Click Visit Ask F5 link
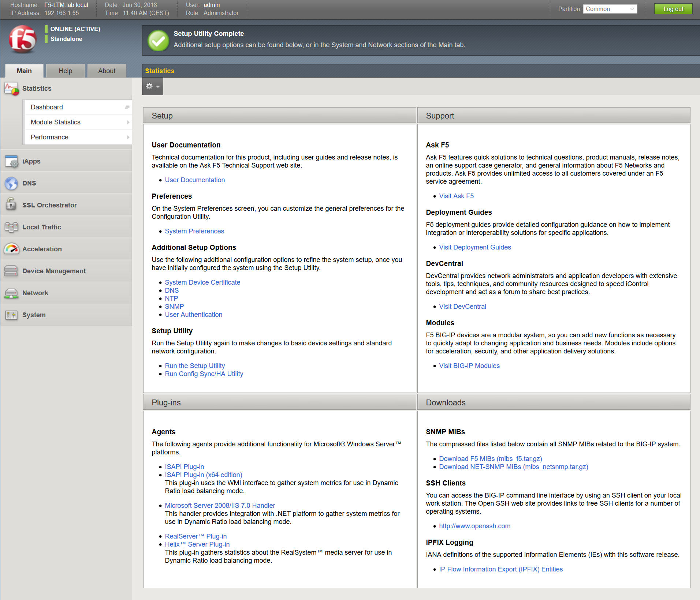The image size is (700, 600). [456, 196]
